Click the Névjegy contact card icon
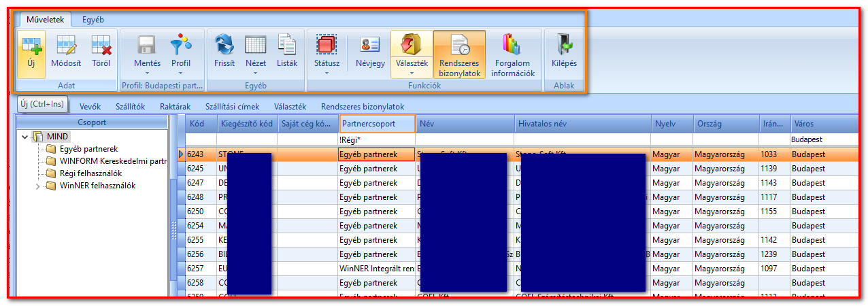This screenshot has width=868, height=306. (370, 46)
